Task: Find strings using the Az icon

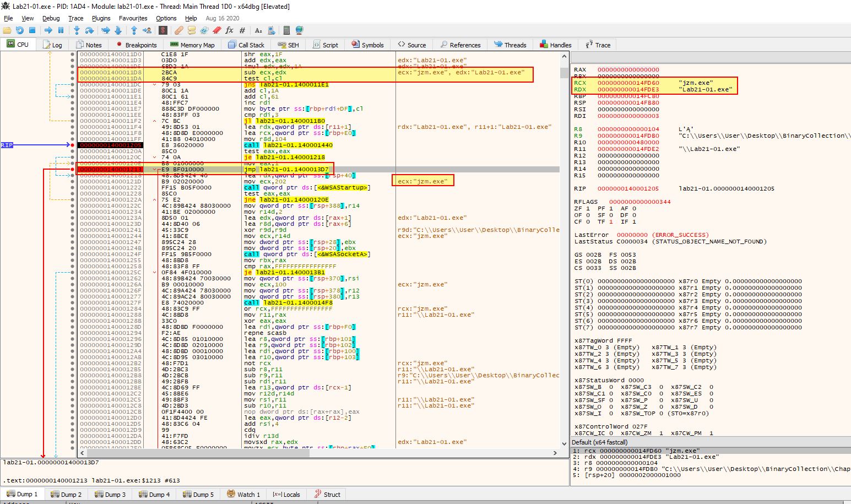Action: pos(258,30)
